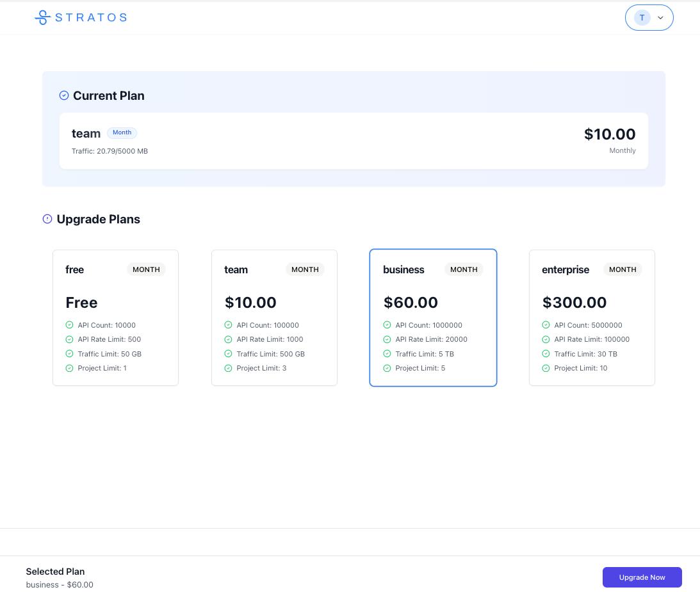This screenshot has height=592, width=700.
Task: Click the Month badge in current plan
Action: coord(122,132)
